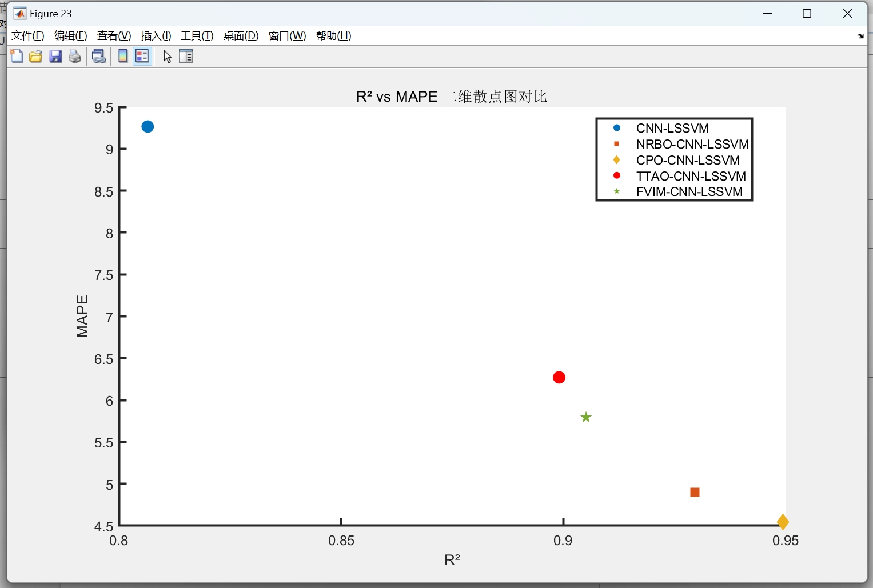
Task: Save the current figure
Action: click(x=55, y=56)
